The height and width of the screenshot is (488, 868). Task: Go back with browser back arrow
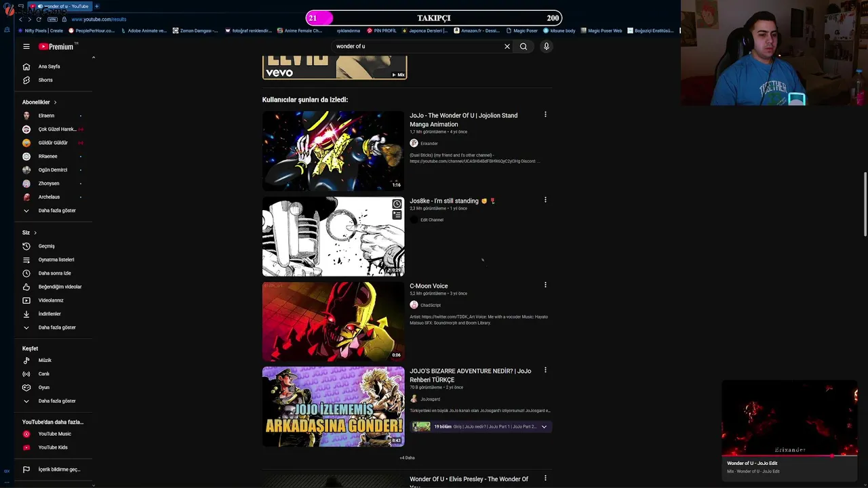pos(20,20)
